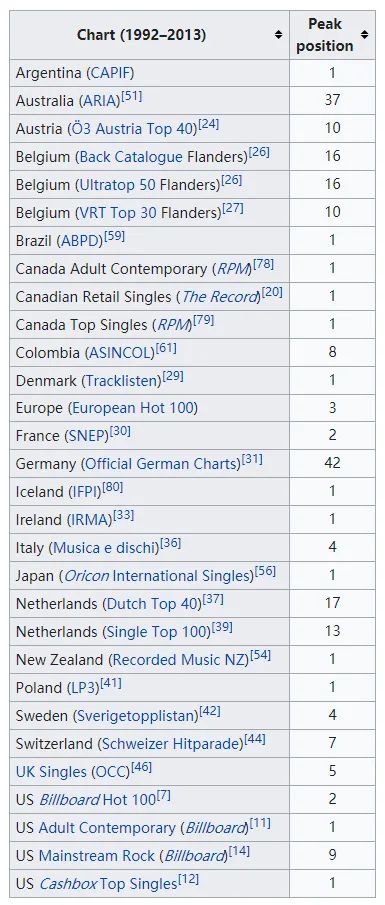Open the ABPD link for Brazil
Viewport: 385px width, 905px height.
click(82, 240)
